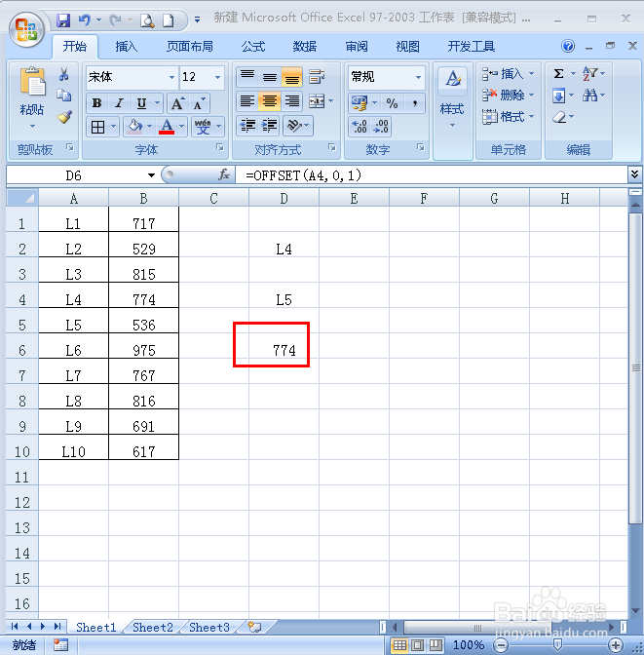
Task: Toggle center horizontal alignment
Action: coord(269,101)
